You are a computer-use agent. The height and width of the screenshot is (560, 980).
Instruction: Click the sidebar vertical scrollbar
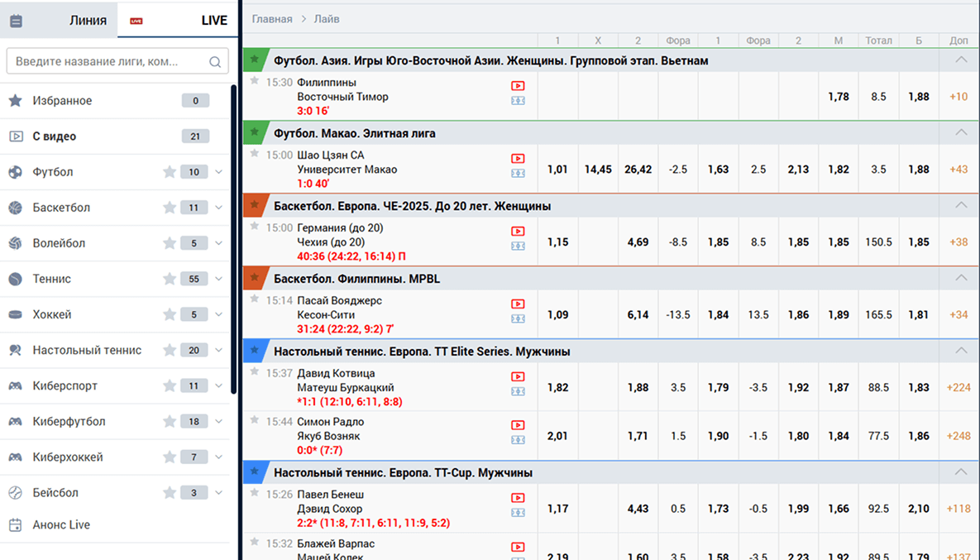[x=234, y=240]
